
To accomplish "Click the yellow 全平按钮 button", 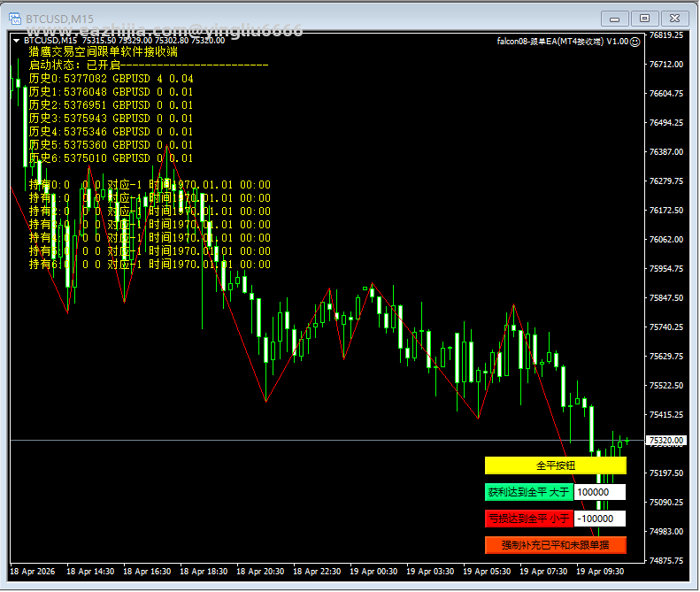I will [556, 465].
